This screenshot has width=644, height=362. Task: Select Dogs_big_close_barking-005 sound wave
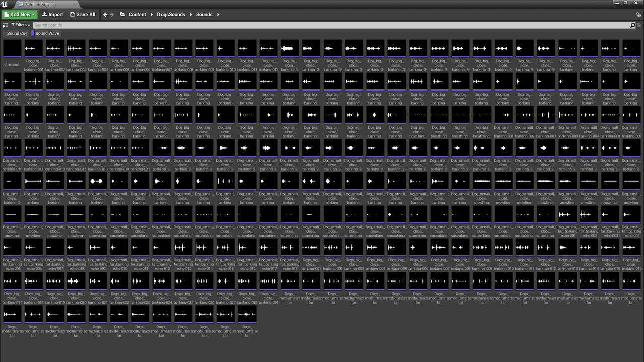tap(396, 253)
